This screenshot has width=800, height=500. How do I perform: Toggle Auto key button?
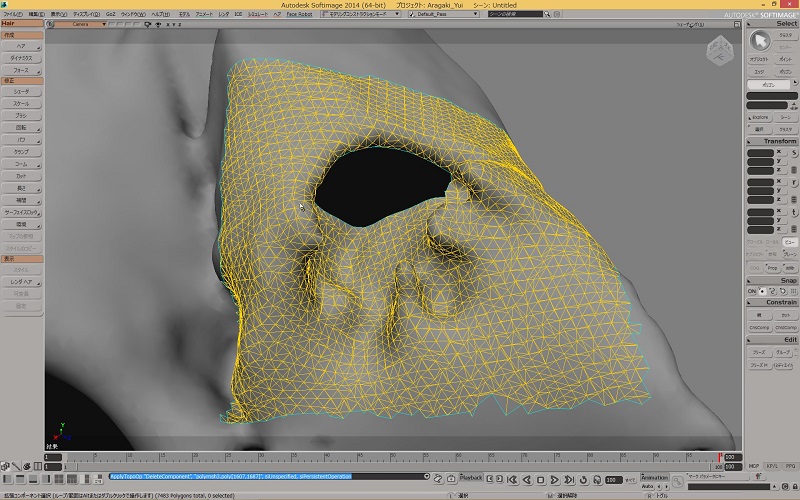pos(647,486)
